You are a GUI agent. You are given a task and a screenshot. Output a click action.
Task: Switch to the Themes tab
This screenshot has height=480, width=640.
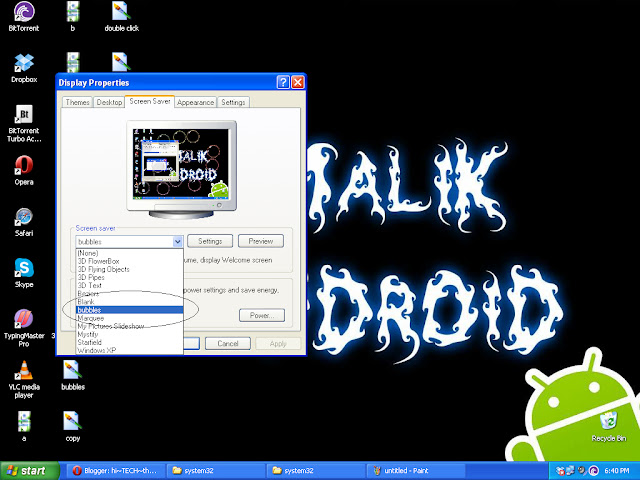77,102
